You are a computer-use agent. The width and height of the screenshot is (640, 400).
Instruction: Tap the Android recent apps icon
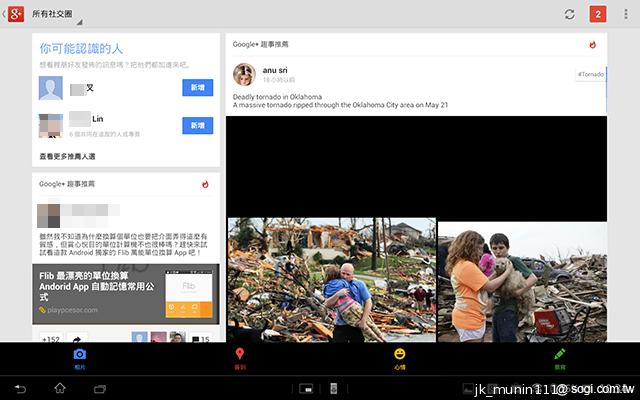(100, 389)
